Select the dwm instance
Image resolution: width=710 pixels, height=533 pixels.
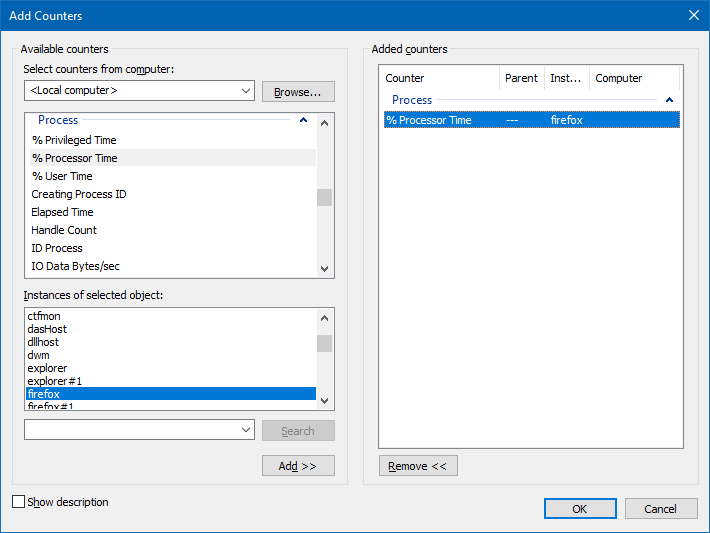coord(38,355)
